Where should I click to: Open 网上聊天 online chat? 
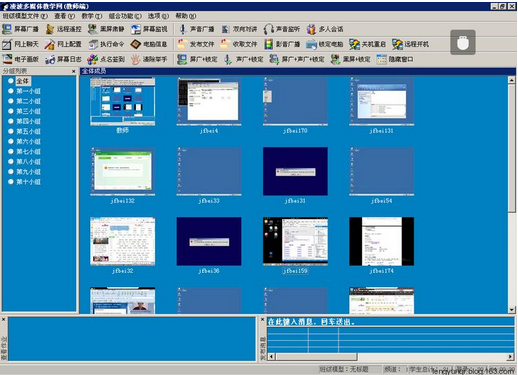20,44
